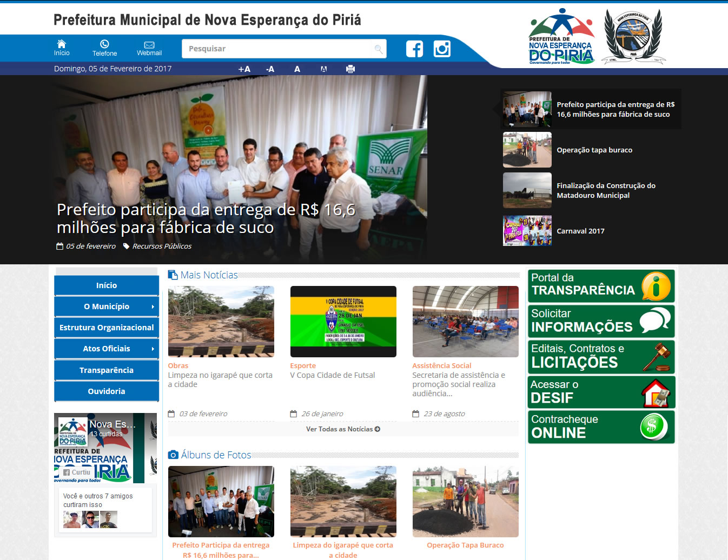Viewport: 728px width, 560px height.
Task: Click the printer icon
Action: 350,69
